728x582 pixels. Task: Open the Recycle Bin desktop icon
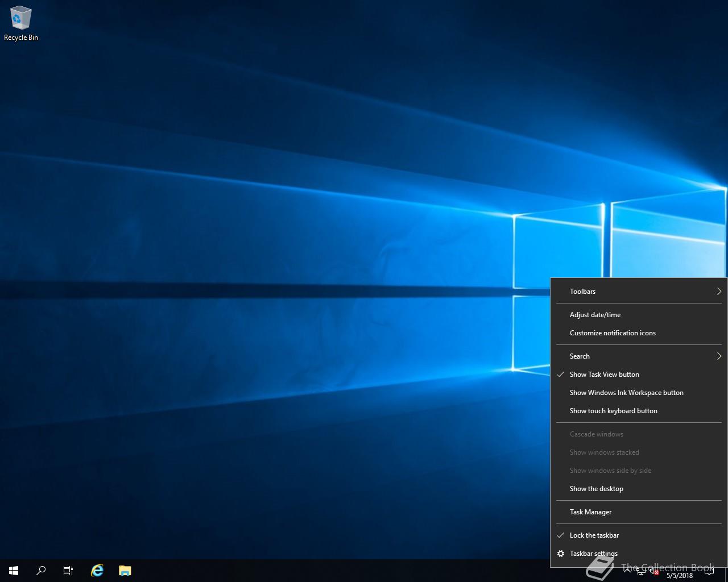[x=21, y=24]
